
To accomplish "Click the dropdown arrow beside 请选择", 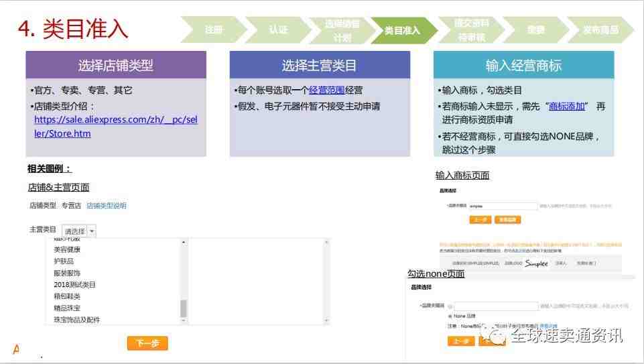I will point(92,231).
